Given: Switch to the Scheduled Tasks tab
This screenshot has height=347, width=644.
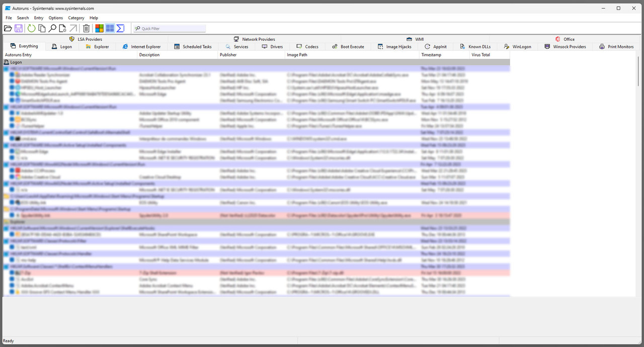Looking at the screenshot, I should click(193, 47).
